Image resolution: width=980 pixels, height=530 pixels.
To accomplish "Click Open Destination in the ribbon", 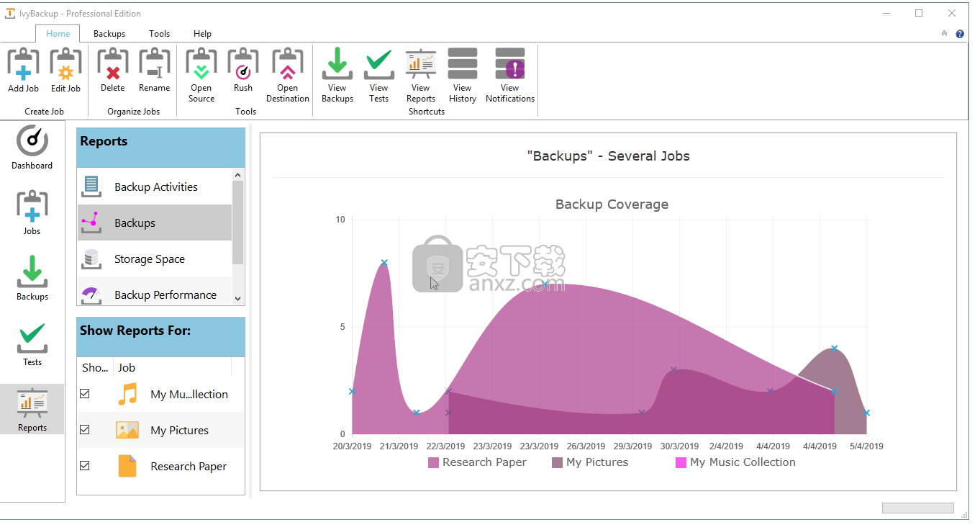I will [287, 76].
